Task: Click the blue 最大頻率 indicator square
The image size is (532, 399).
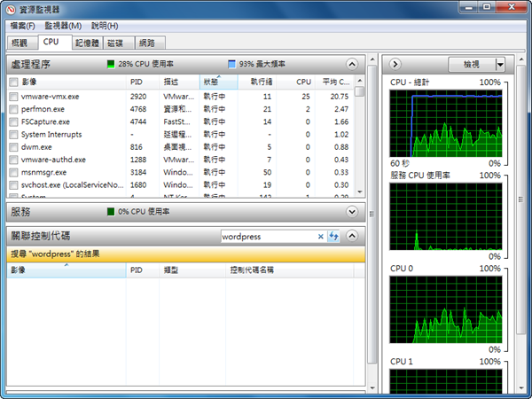Action: pyautogui.click(x=231, y=64)
